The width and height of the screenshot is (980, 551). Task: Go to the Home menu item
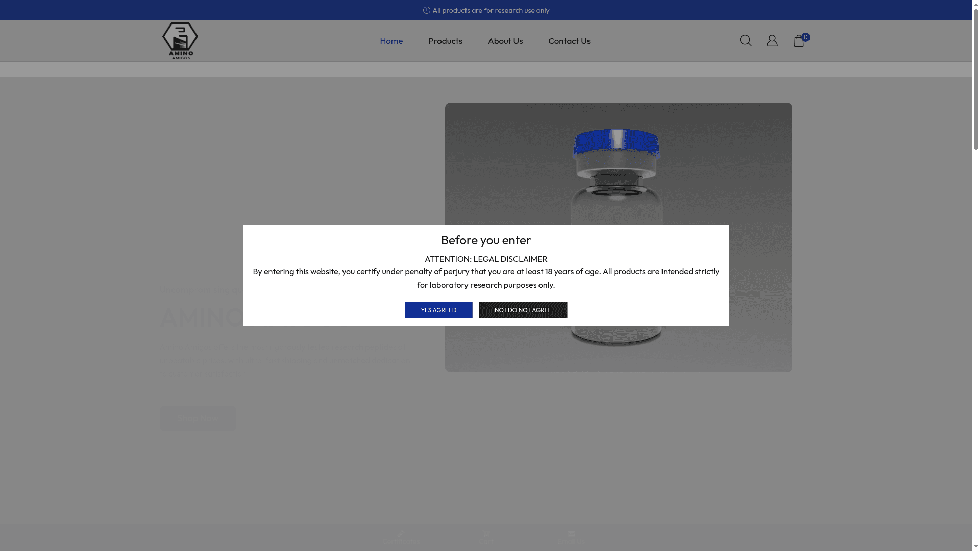point(391,41)
